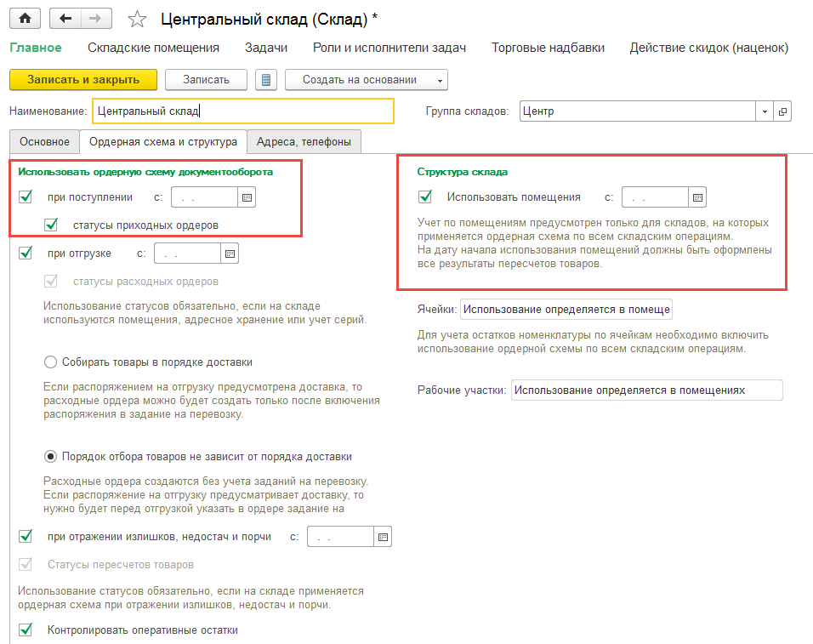Open 'Складские помещения' navigation item
The height and width of the screenshot is (644, 813).
tap(153, 48)
